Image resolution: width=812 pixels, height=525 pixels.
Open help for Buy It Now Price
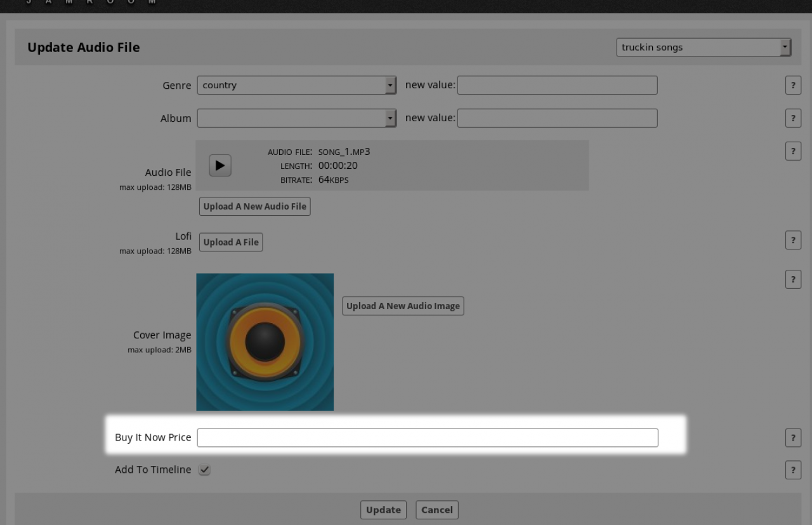(x=793, y=438)
